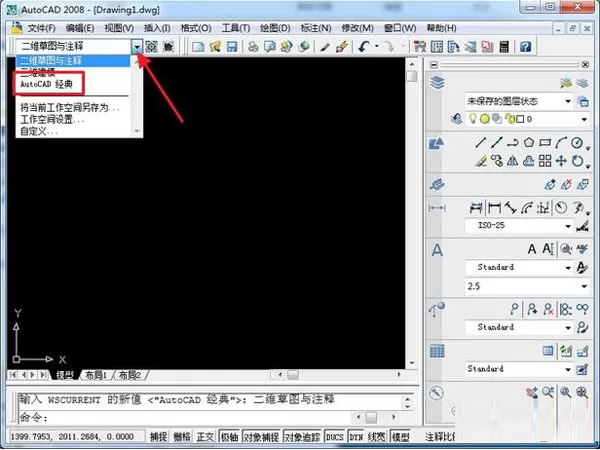
Task: Click the 命令: command line input
Action: click(186, 417)
